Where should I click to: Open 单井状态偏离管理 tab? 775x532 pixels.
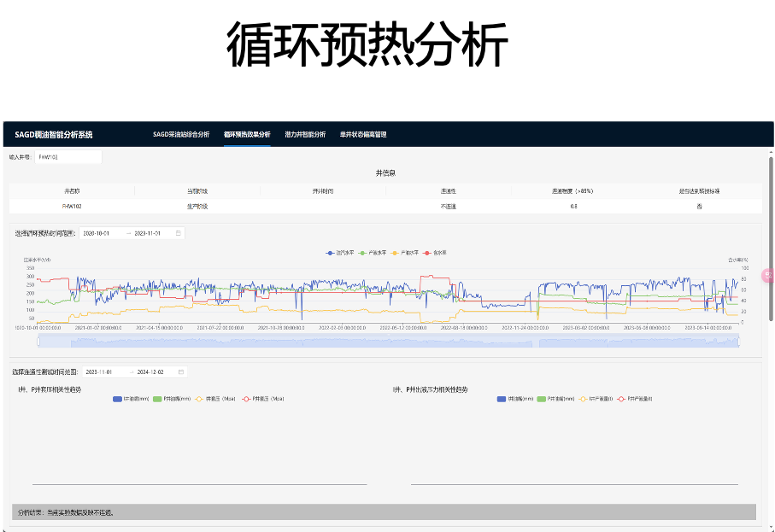click(x=363, y=134)
